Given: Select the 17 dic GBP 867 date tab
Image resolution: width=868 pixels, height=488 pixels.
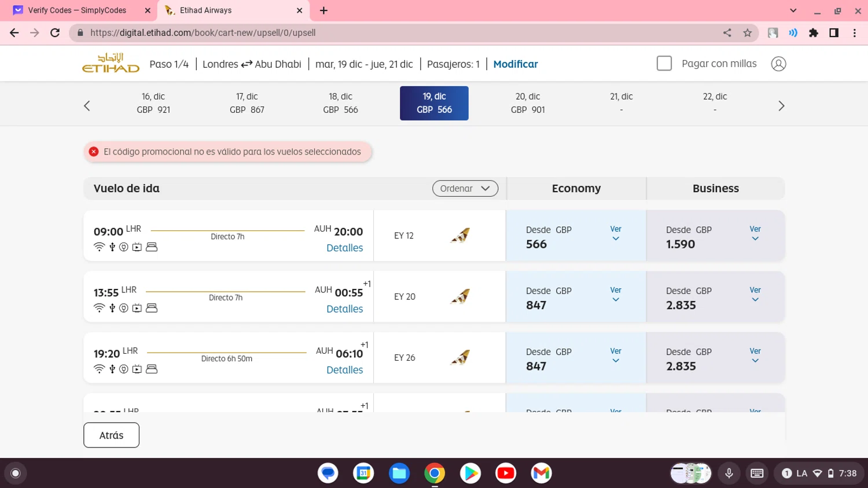Looking at the screenshot, I should click(x=247, y=103).
